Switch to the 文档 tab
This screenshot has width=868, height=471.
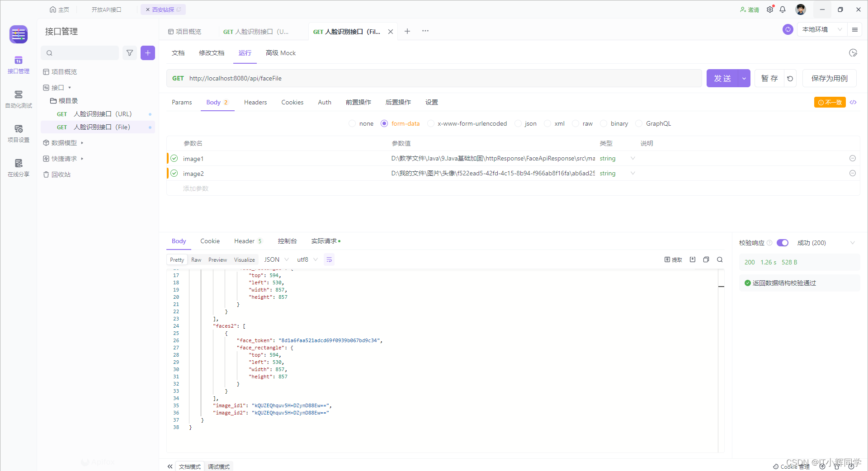178,53
